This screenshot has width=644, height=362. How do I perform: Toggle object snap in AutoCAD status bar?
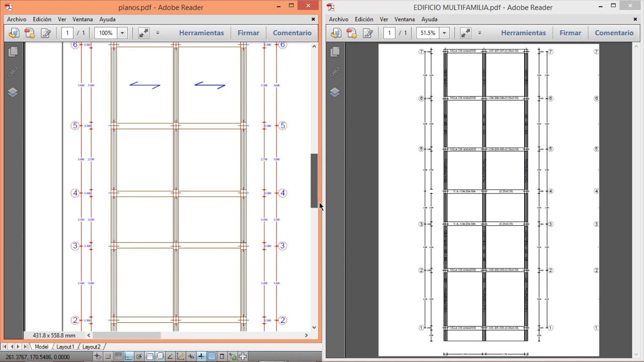(149, 356)
